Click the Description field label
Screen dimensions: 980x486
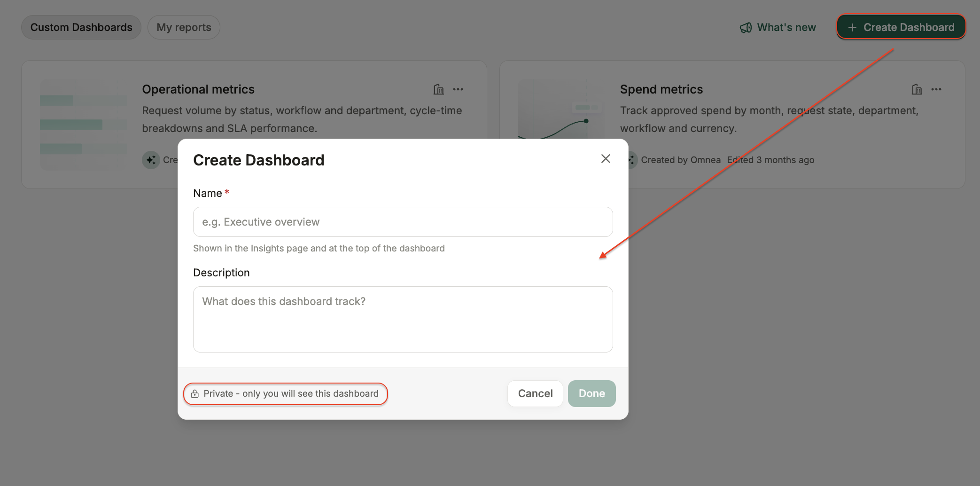pyautogui.click(x=221, y=273)
